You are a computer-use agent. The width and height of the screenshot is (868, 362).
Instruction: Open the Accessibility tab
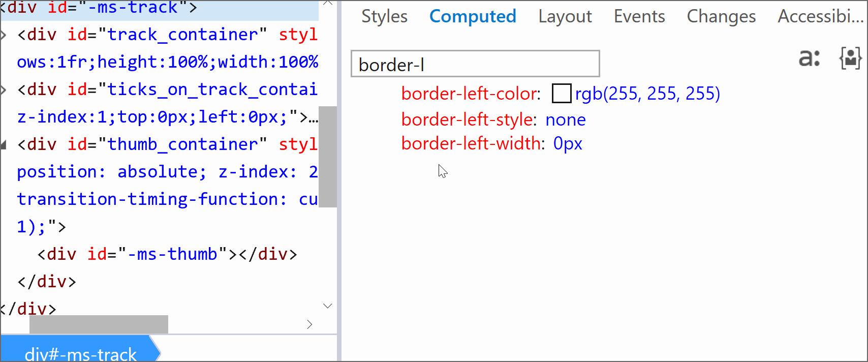[820, 17]
